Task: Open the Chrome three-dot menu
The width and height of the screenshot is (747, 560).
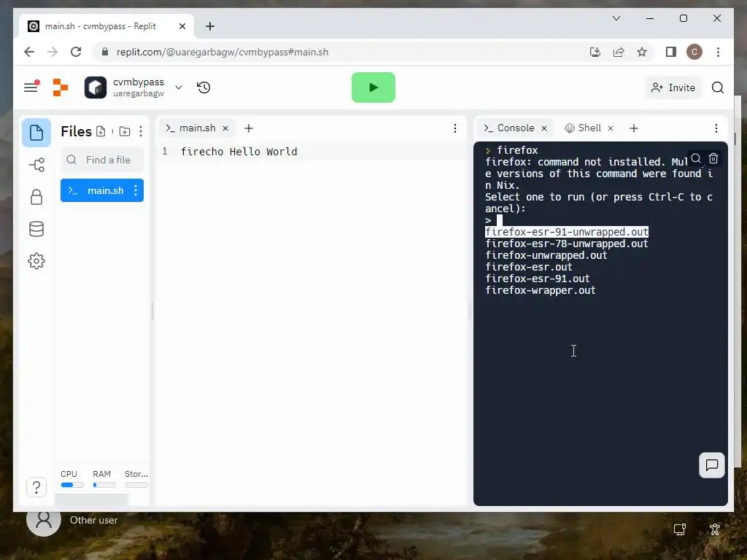Action: pyautogui.click(x=718, y=52)
